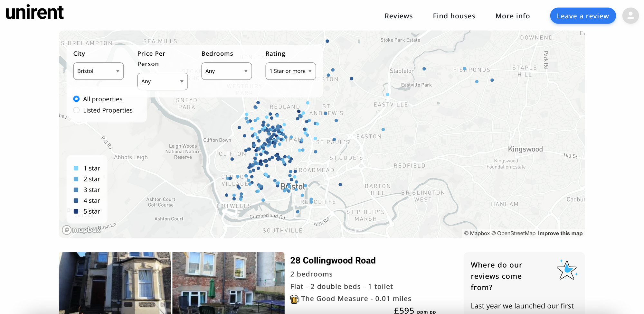Expand the Price Per Person dropdown
The image size is (644, 314).
162,81
